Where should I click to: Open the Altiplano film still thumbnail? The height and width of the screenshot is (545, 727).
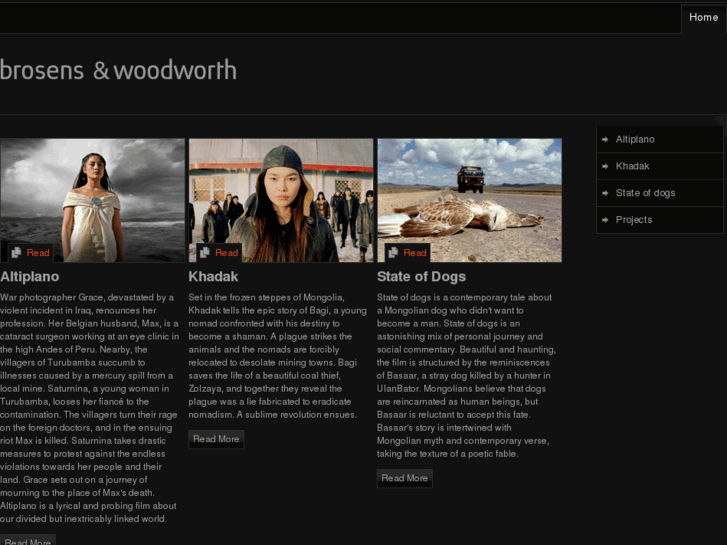pyautogui.click(x=92, y=200)
